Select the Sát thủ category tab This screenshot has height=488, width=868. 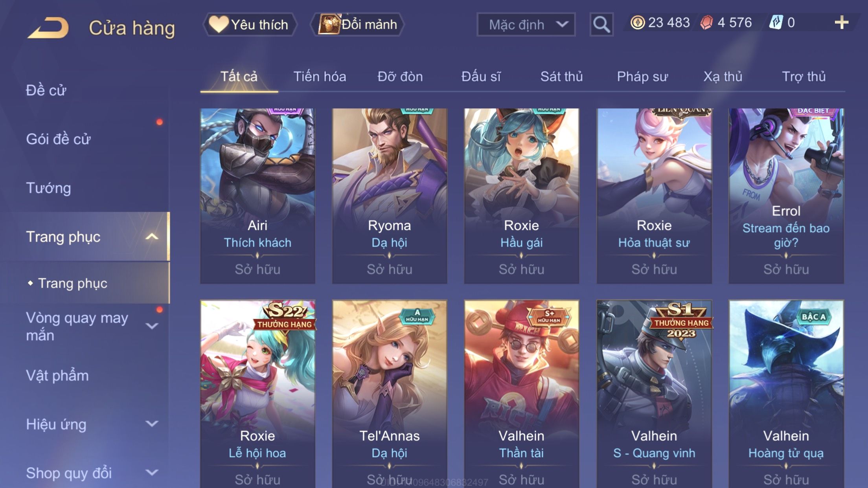561,77
